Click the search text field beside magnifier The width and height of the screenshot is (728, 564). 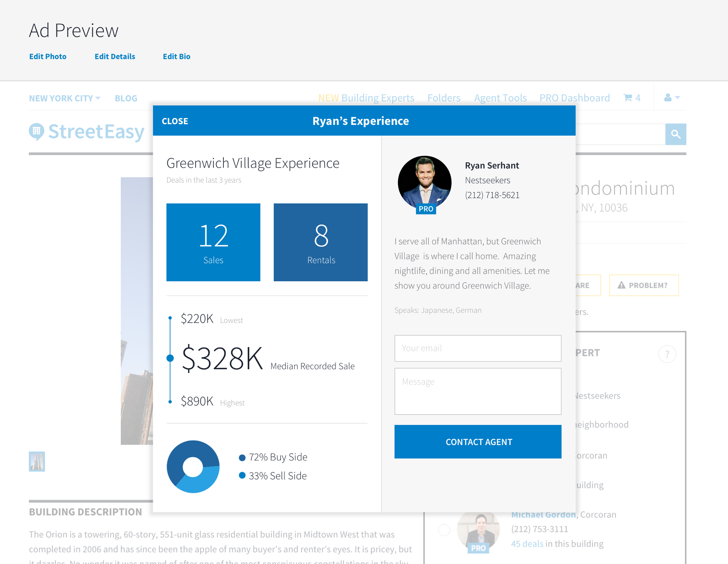coord(621,134)
